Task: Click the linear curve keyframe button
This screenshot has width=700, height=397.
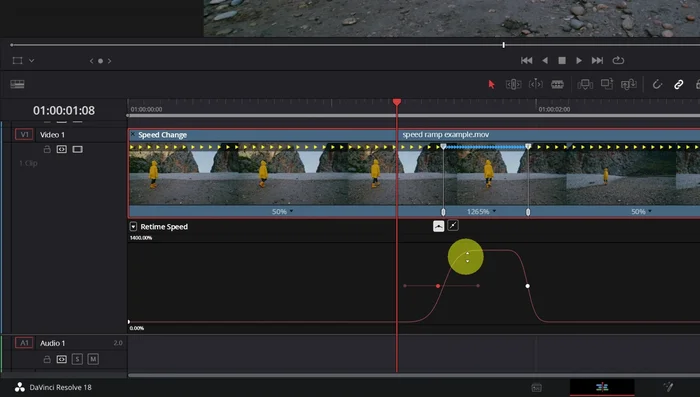Action: (453, 226)
